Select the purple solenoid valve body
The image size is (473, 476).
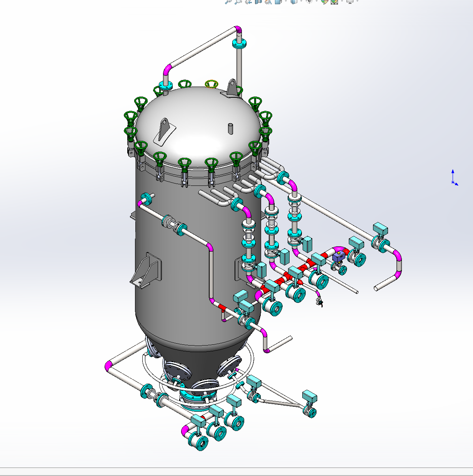(x=339, y=256)
